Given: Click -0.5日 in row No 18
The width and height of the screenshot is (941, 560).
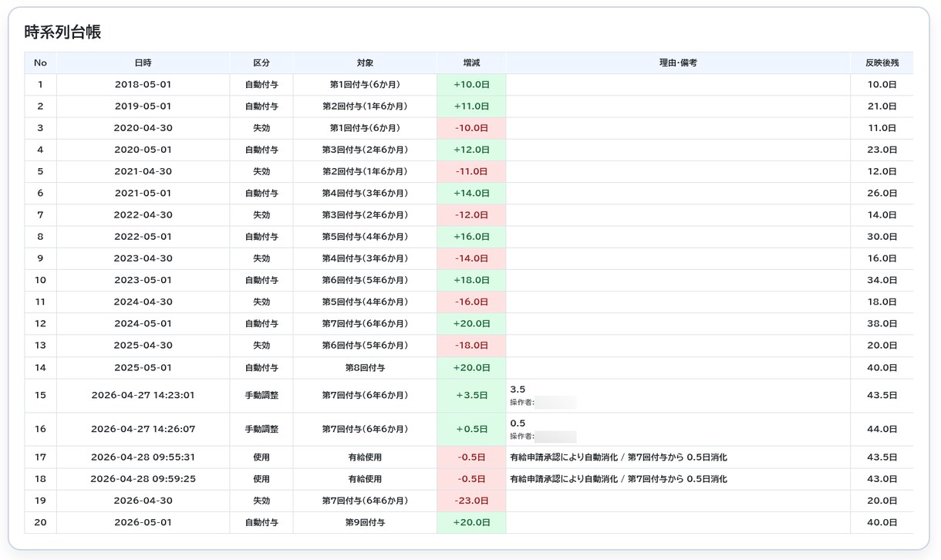Looking at the screenshot, I should pyautogui.click(x=471, y=479).
